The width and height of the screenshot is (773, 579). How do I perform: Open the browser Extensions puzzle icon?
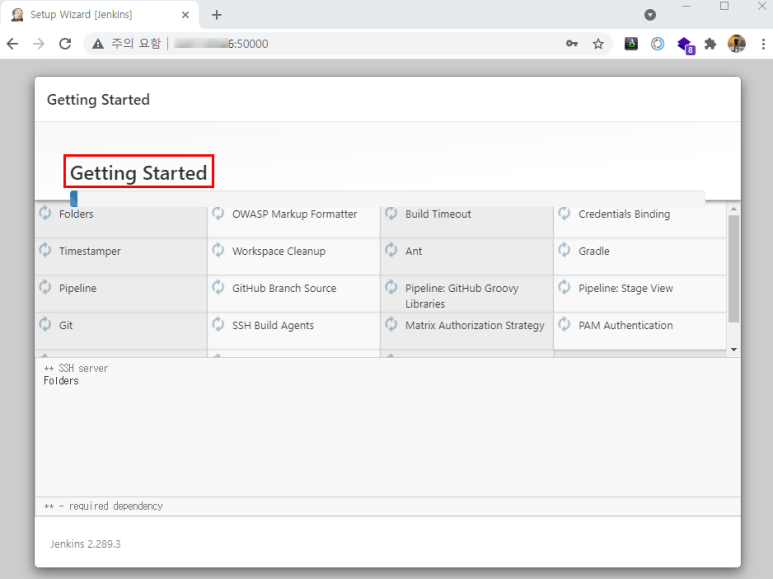(x=710, y=44)
